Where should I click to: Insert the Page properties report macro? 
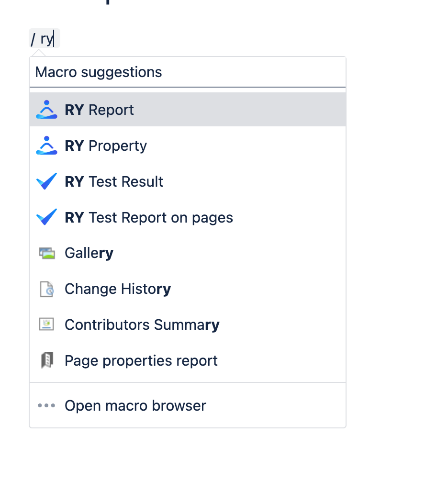(x=141, y=360)
